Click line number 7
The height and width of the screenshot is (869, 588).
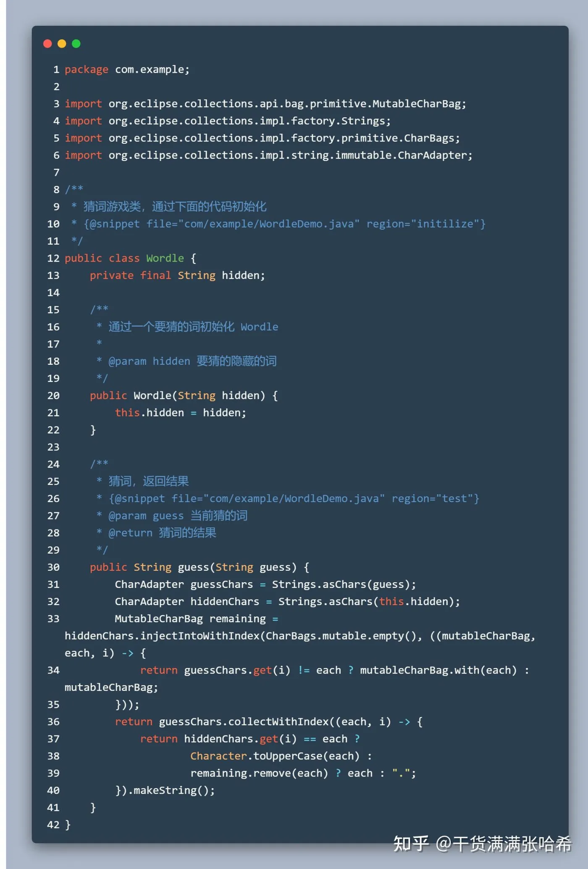pyautogui.click(x=56, y=173)
